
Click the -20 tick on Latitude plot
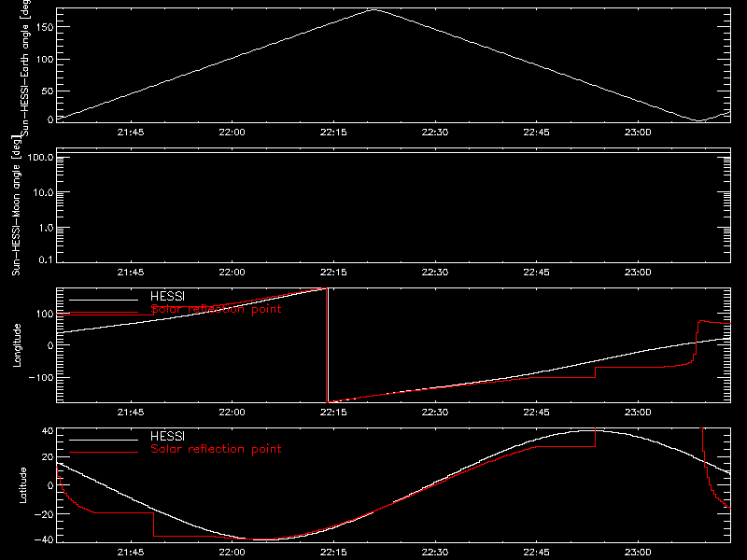(44, 514)
